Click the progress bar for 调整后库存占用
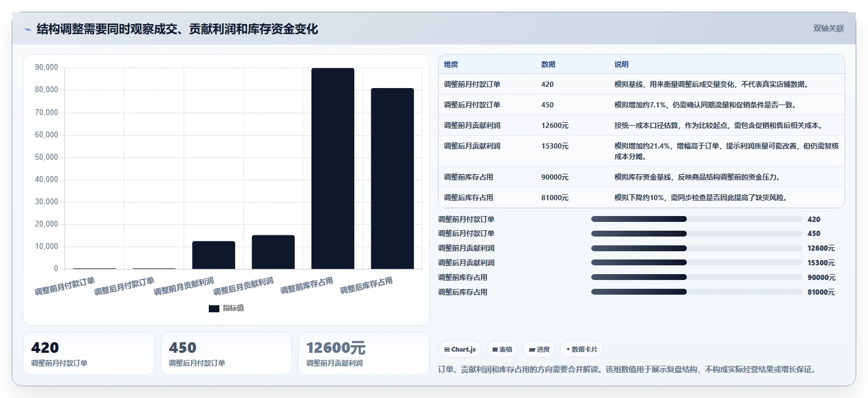The width and height of the screenshot is (868, 398). [697, 292]
